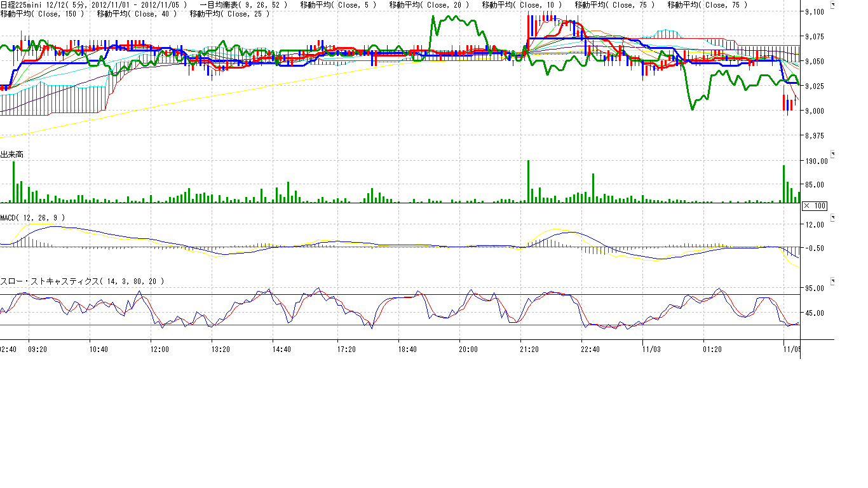Click the 14:40 time axis label

coord(281,349)
